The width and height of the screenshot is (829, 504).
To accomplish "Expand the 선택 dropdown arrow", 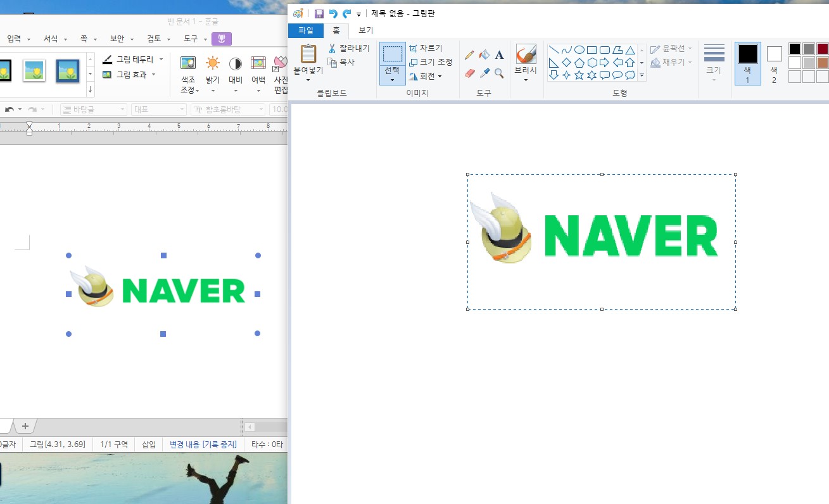I will click(x=393, y=80).
